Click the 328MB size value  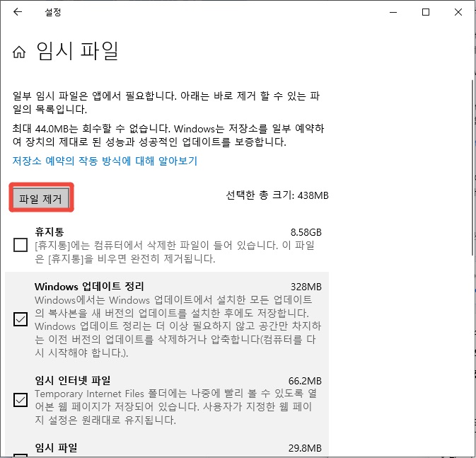coord(306,287)
